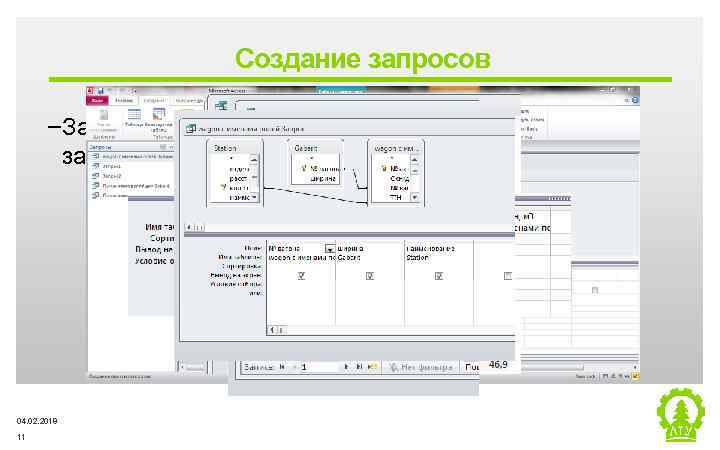720x450 pixels.
Task: Click the Gabarit table box header
Action: [x=316, y=148]
